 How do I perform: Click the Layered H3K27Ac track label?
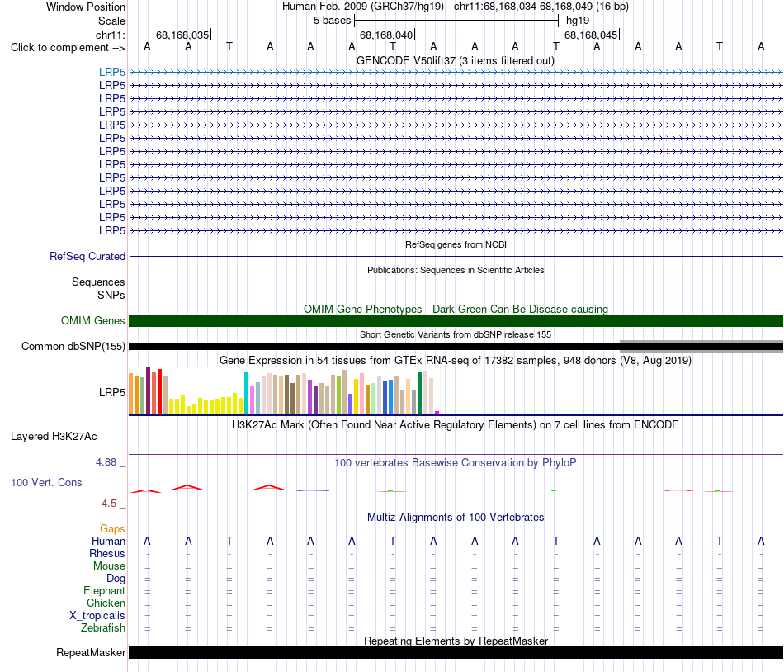point(54,436)
